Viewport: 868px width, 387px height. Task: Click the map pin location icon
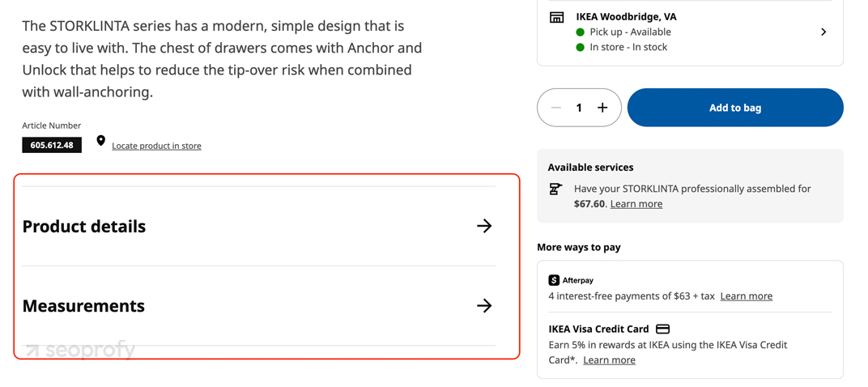100,141
